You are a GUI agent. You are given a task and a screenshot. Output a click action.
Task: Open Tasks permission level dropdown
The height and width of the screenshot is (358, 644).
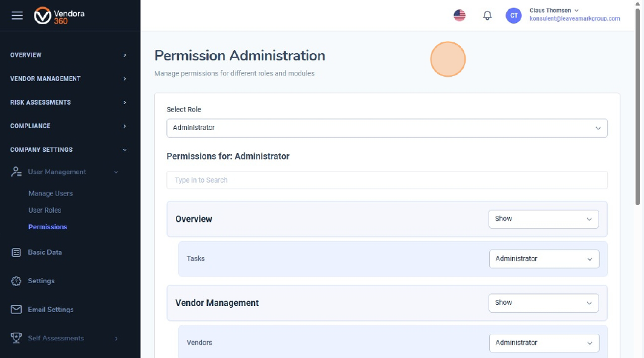pyautogui.click(x=544, y=259)
